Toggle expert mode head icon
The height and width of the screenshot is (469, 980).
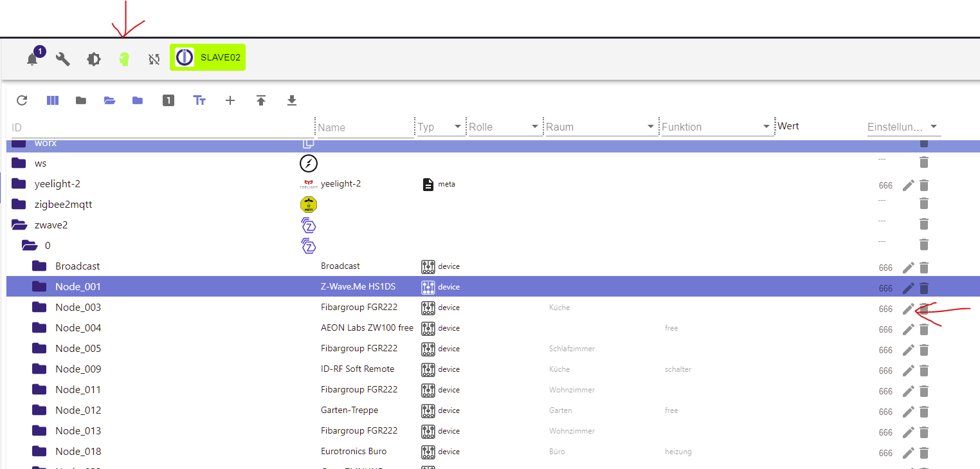point(124,59)
